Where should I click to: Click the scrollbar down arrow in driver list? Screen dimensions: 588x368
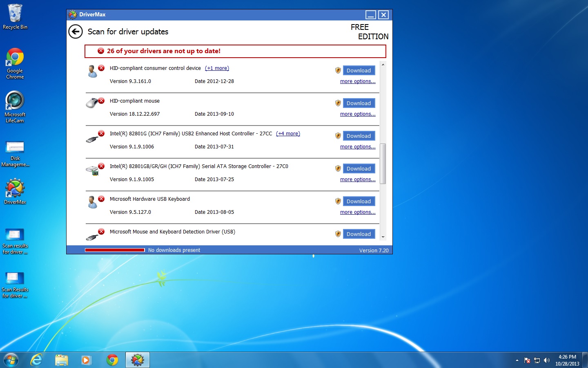383,237
